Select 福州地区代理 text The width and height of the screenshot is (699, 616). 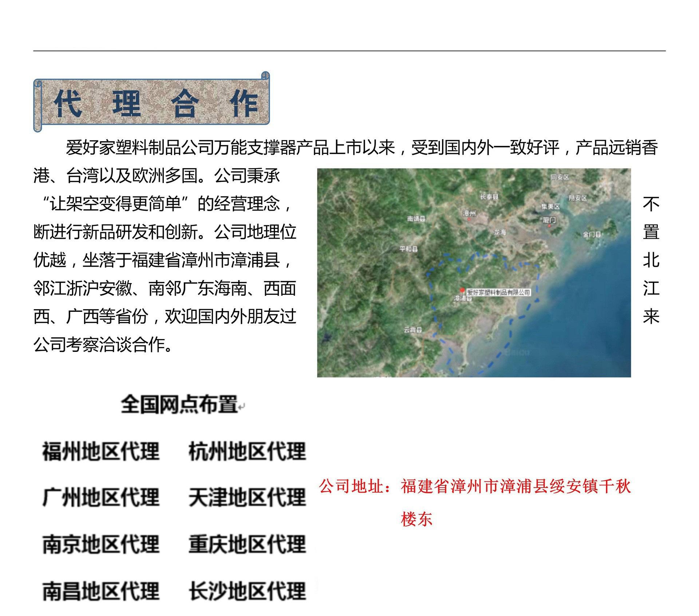[x=101, y=451]
